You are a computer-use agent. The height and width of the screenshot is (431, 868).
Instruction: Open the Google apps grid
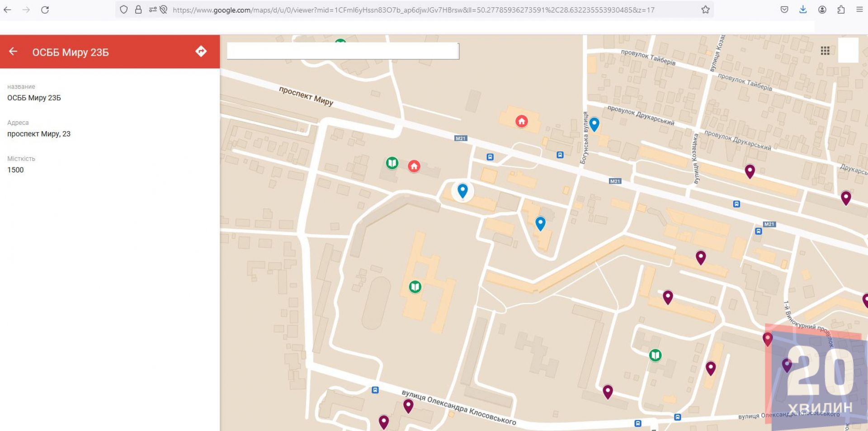(x=825, y=51)
